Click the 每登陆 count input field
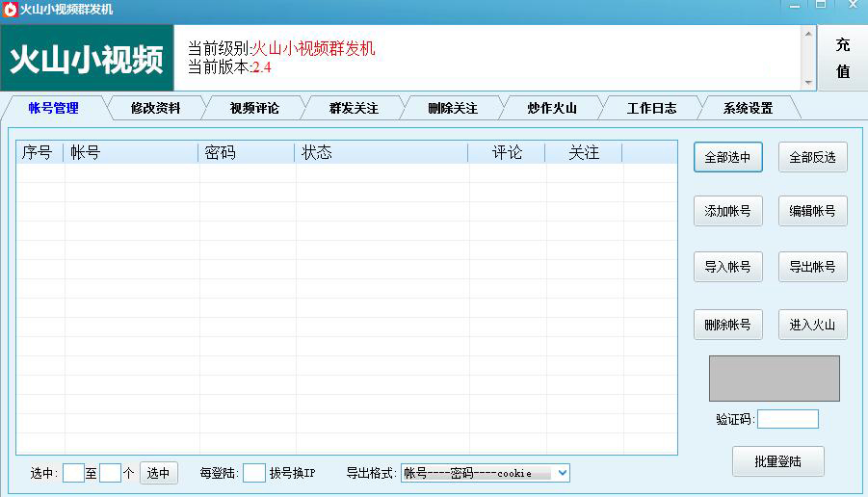 pyautogui.click(x=254, y=473)
